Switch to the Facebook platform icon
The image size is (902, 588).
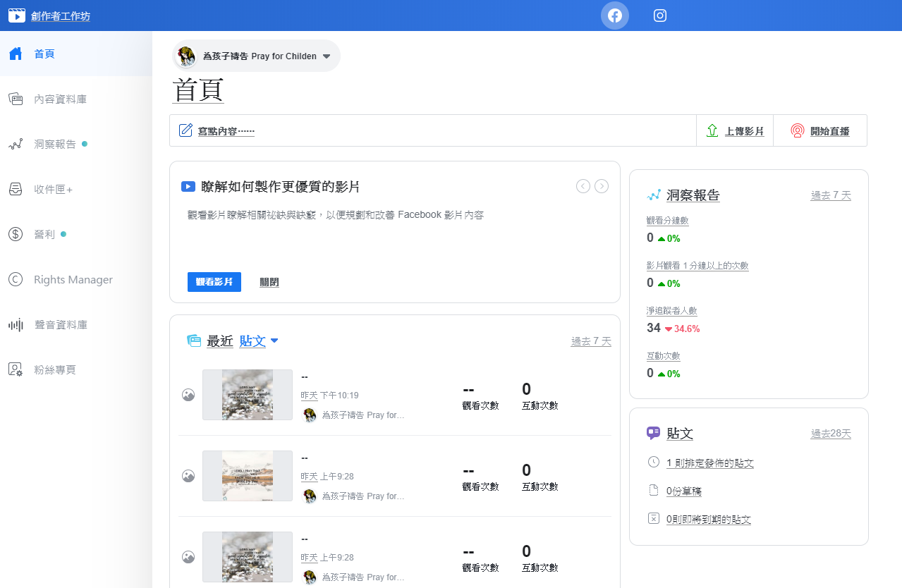[x=614, y=16]
